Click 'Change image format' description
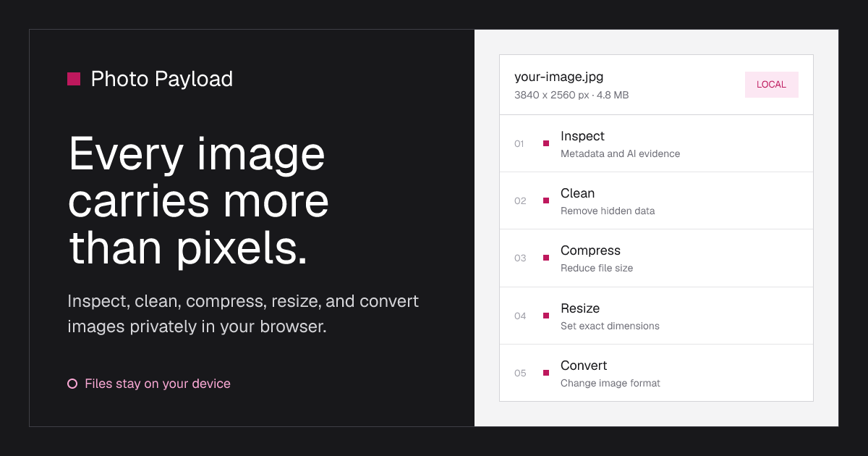Image resolution: width=868 pixels, height=456 pixels. [610, 383]
